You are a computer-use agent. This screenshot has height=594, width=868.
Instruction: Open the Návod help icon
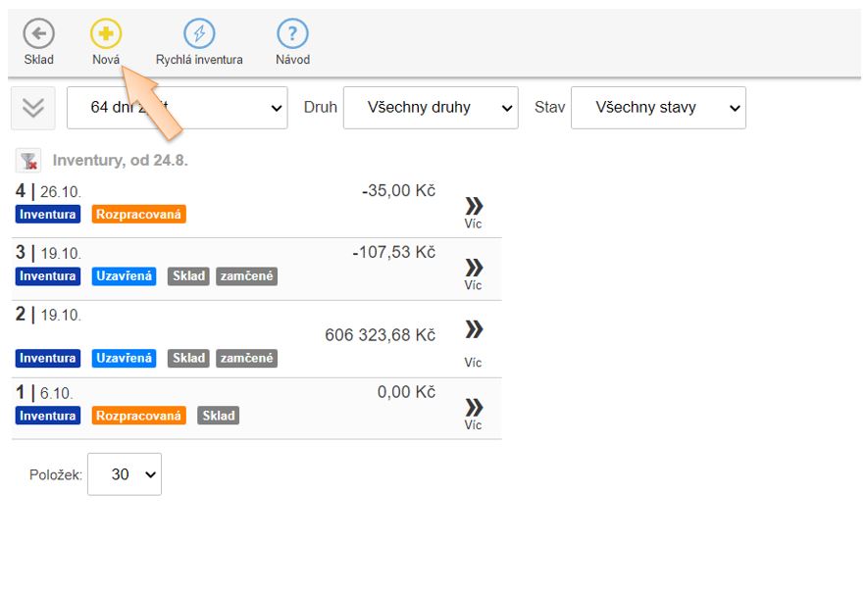coord(292,35)
